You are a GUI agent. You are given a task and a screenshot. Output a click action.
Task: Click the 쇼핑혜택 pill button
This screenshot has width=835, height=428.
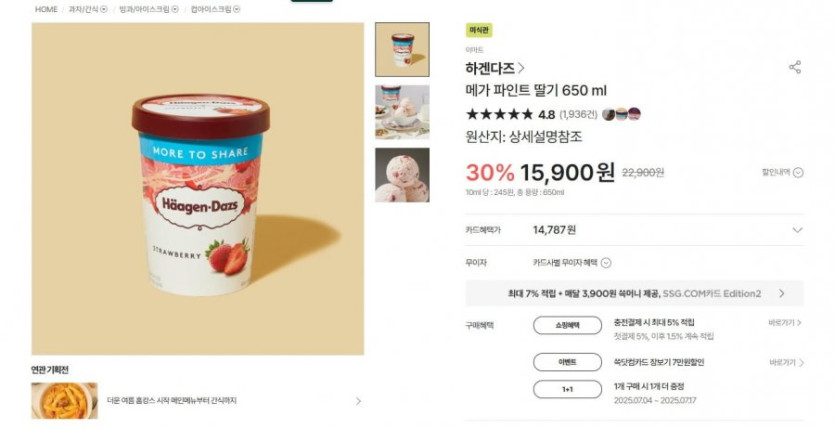[x=568, y=325]
